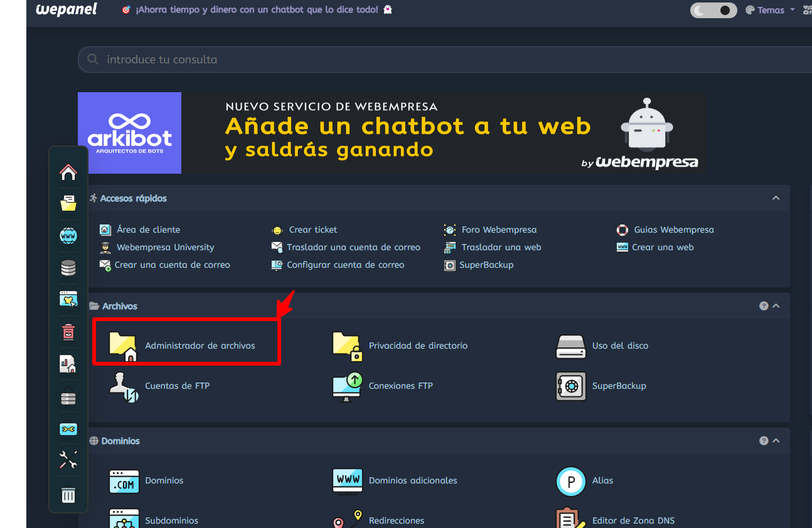
Task: Open sidebar crossed wrench and screwdriver icon
Action: pyautogui.click(x=68, y=460)
